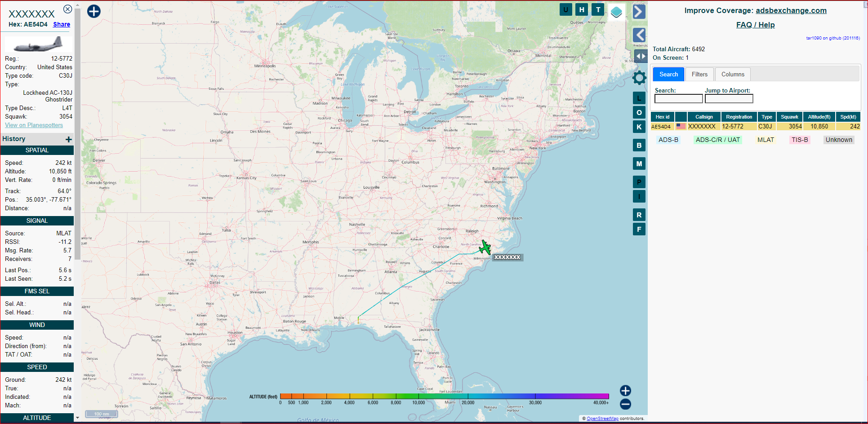Viewport: 868px width, 424px height.
Task: Sort table by Squawk column
Action: click(x=789, y=117)
